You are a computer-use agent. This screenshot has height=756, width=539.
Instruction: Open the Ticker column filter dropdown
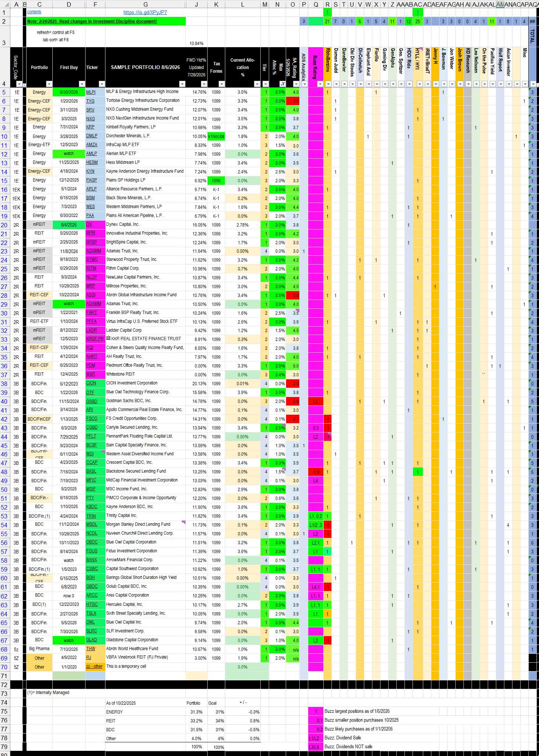click(102, 84)
